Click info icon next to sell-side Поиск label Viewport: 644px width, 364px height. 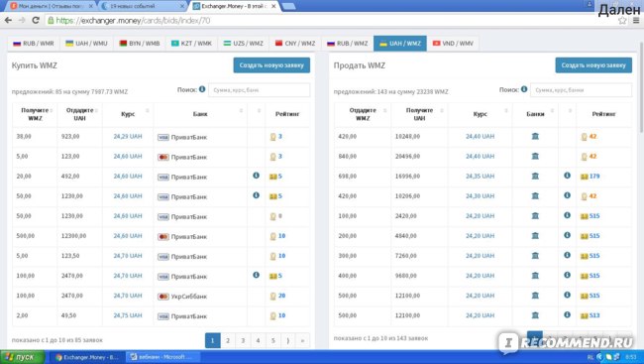[524, 89]
